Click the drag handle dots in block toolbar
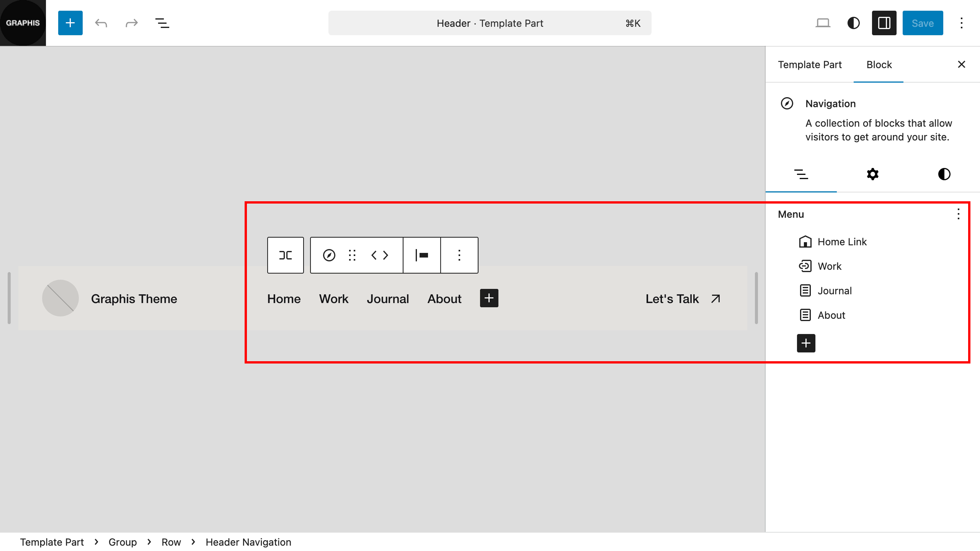Screen dimensions: 980x551 click(x=352, y=255)
